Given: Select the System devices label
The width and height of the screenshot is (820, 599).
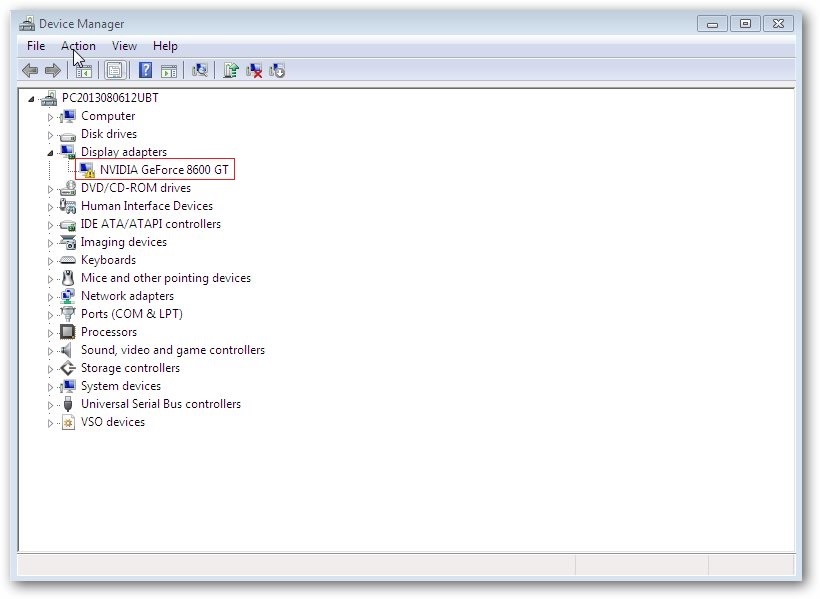Looking at the screenshot, I should [121, 386].
